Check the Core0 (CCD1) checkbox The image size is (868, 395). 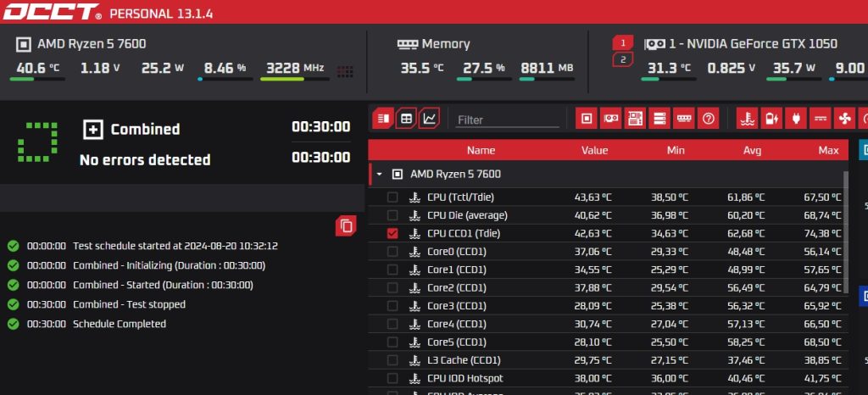point(392,252)
